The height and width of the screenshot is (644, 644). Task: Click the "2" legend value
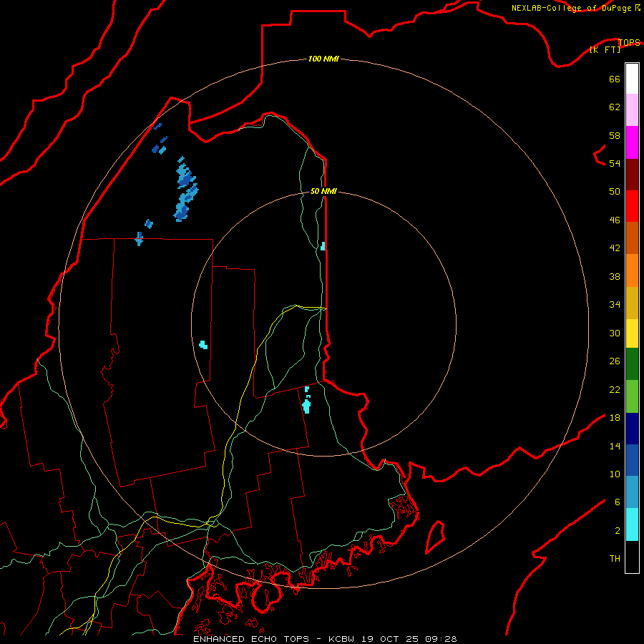coord(618,531)
